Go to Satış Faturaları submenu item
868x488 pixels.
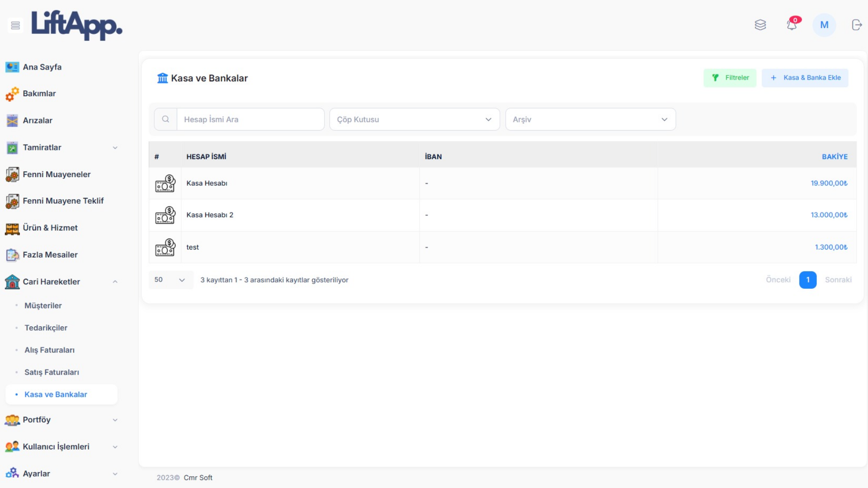[x=52, y=372]
